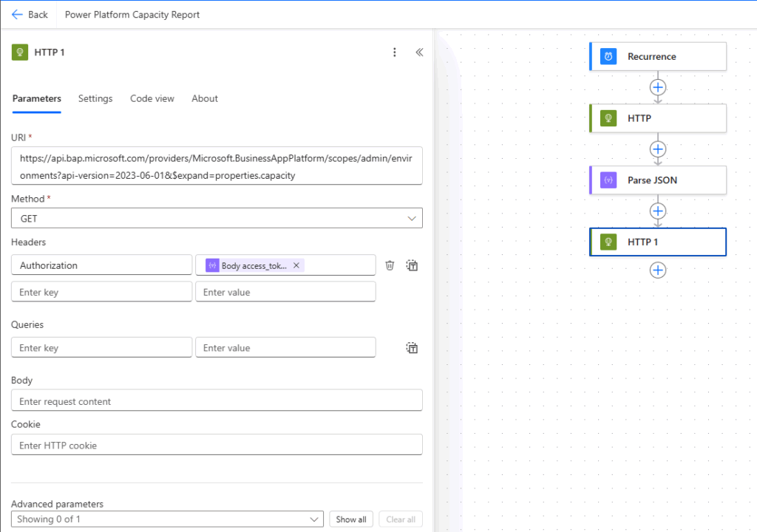Viewport: 757px width, 532px height.
Task: Switch Queries to text mode icon
Action: pyautogui.click(x=413, y=348)
